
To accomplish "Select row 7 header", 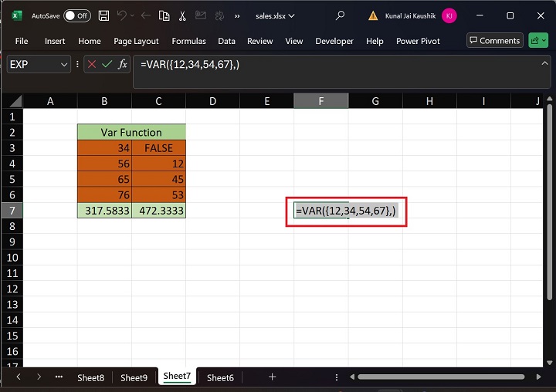I will click(x=12, y=211).
